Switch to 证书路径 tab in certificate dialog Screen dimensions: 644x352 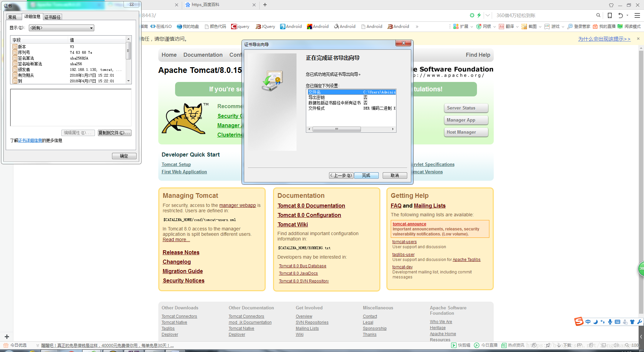[53, 17]
